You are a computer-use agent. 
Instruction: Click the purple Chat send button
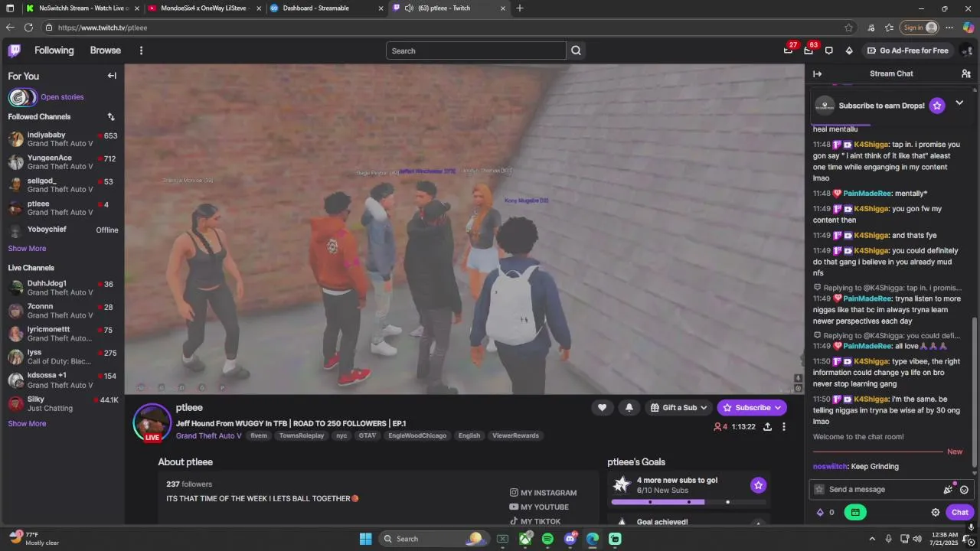click(960, 513)
